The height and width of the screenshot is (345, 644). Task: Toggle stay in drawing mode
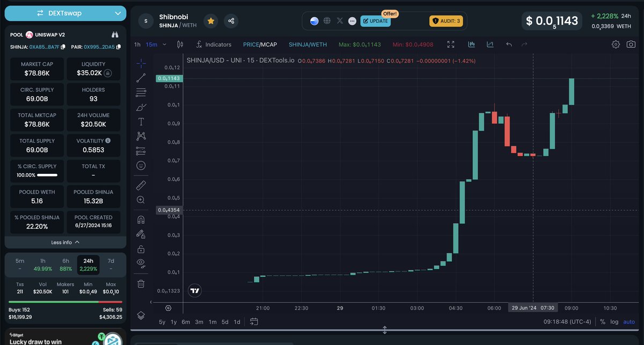141,234
